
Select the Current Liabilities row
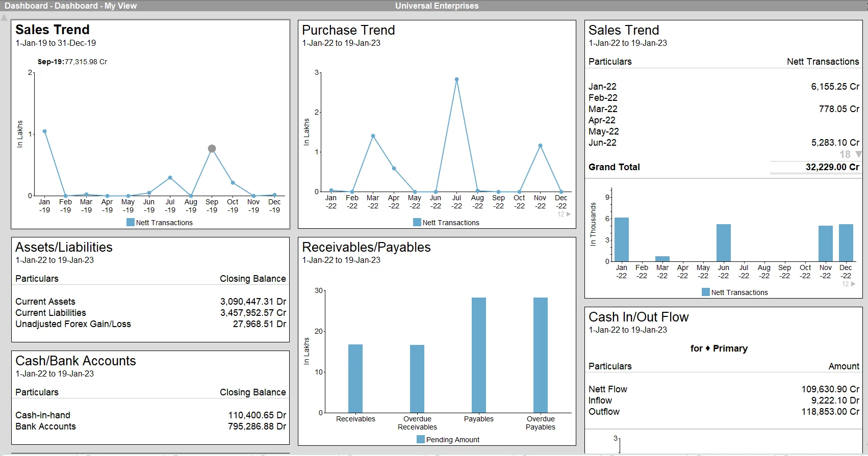click(x=150, y=313)
